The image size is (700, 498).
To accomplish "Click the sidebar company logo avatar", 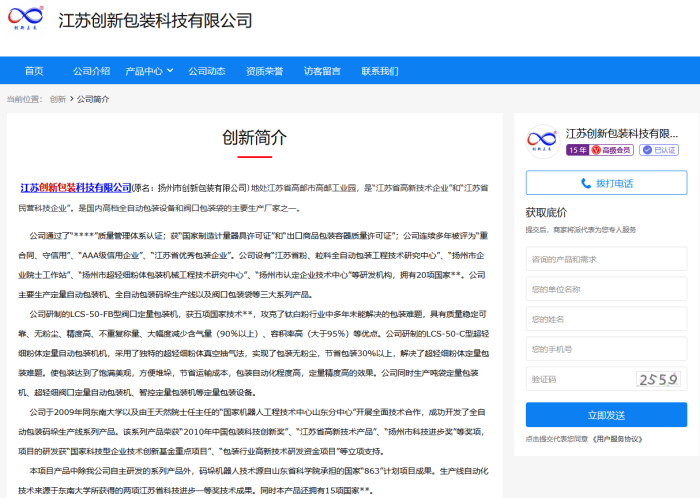I will coord(542,141).
